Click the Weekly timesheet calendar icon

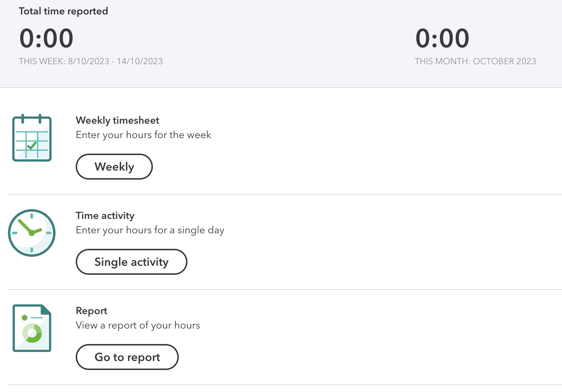tap(32, 138)
